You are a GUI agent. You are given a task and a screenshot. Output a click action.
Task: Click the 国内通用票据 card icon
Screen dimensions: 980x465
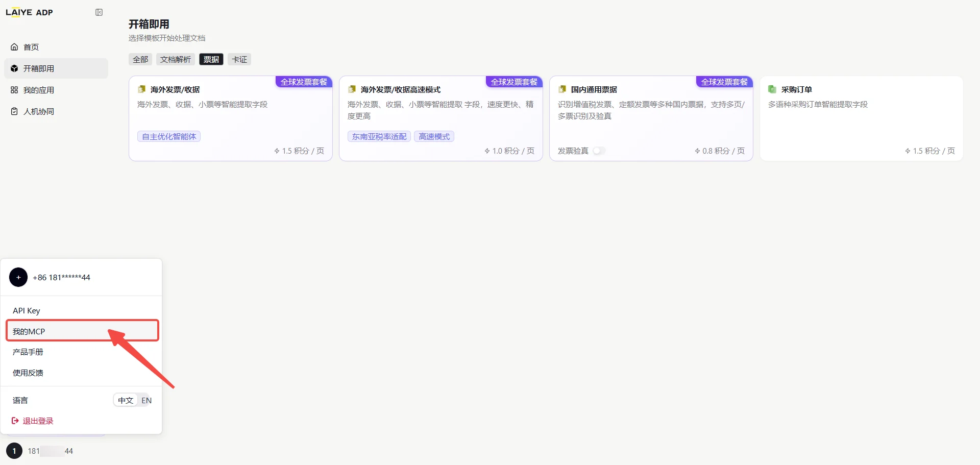pyautogui.click(x=562, y=89)
